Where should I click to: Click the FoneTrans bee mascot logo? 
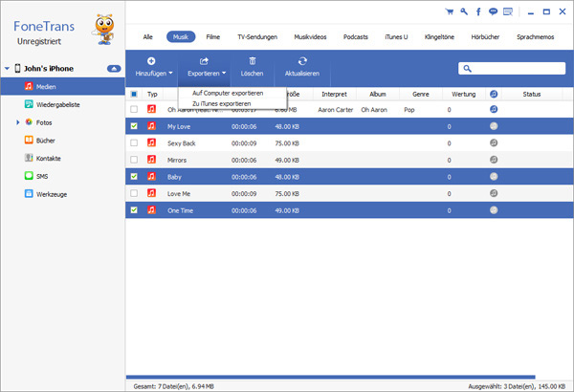pyautogui.click(x=104, y=30)
